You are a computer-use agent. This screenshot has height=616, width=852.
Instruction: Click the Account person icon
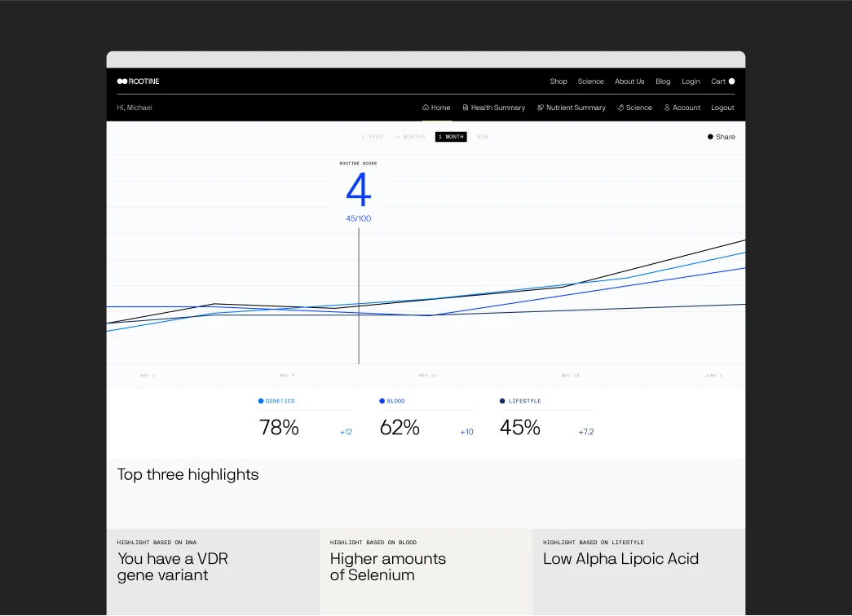[x=667, y=107]
